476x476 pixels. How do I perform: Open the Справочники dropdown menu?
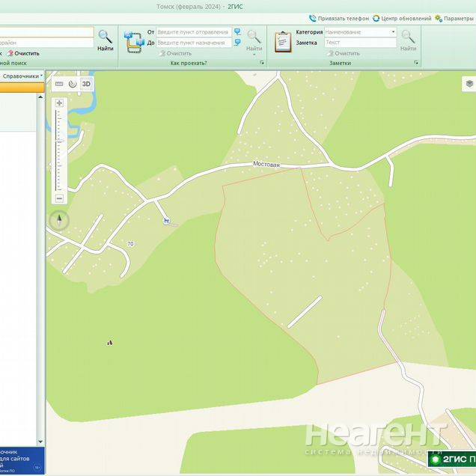pyautogui.click(x=22, y=76)
